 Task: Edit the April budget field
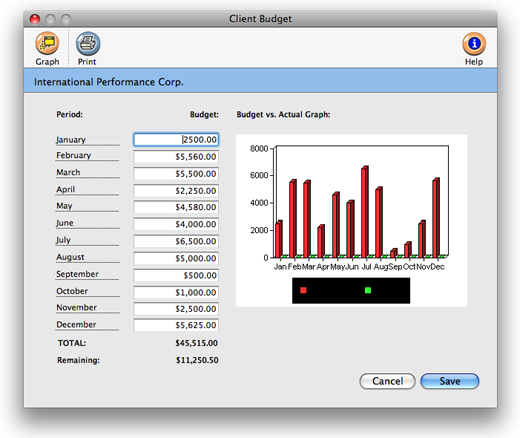(176, 191)
